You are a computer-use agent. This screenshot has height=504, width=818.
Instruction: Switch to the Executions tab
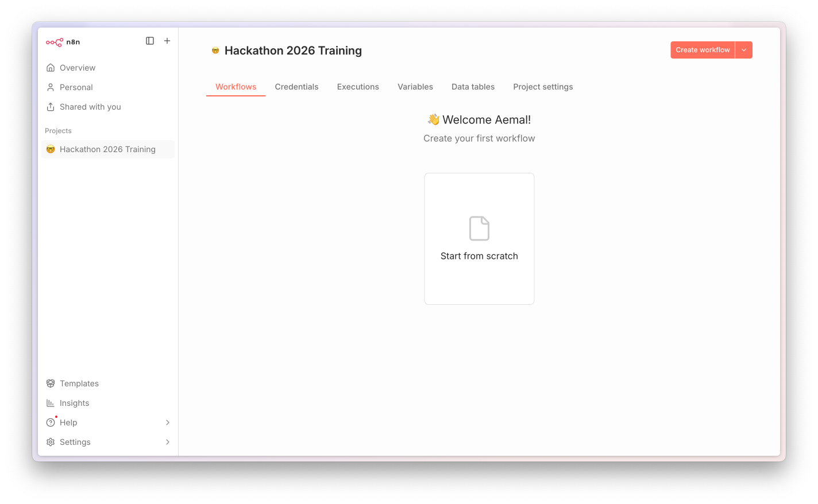(x=358, y=87)
